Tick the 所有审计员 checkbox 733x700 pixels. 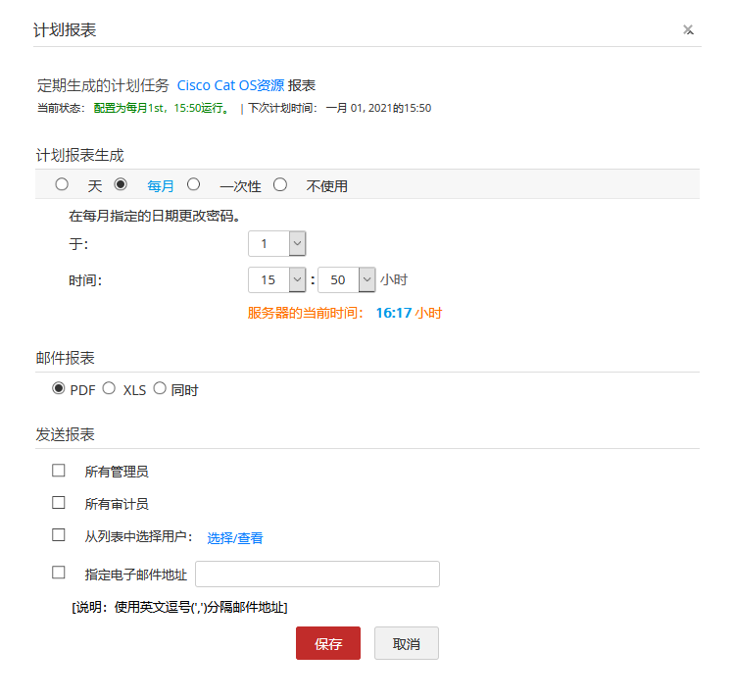pyautogui.click(x=59, y=503)
